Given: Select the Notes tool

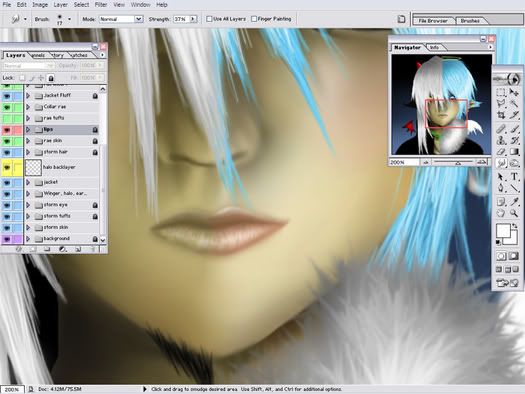Looking at the screenshot, I should 501,202.
